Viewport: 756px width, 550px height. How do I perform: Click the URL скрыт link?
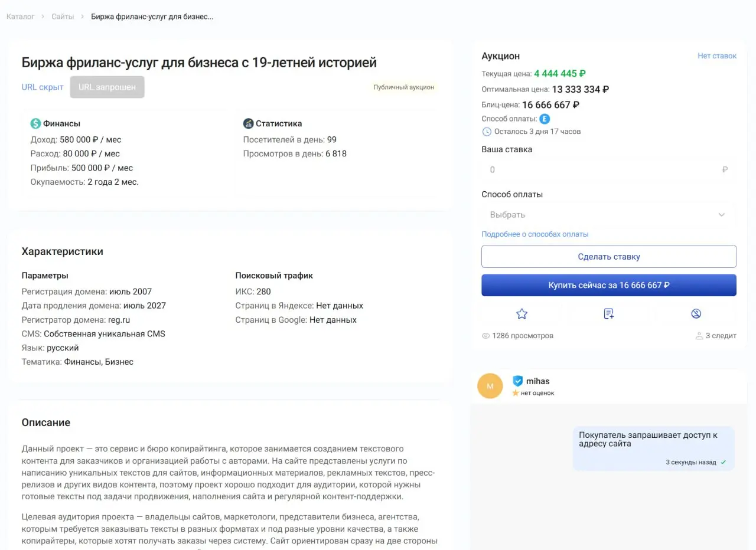point(43,87)
